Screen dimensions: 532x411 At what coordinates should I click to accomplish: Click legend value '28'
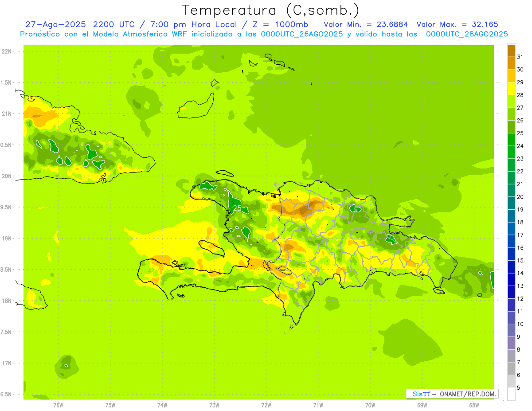(520, 95)
